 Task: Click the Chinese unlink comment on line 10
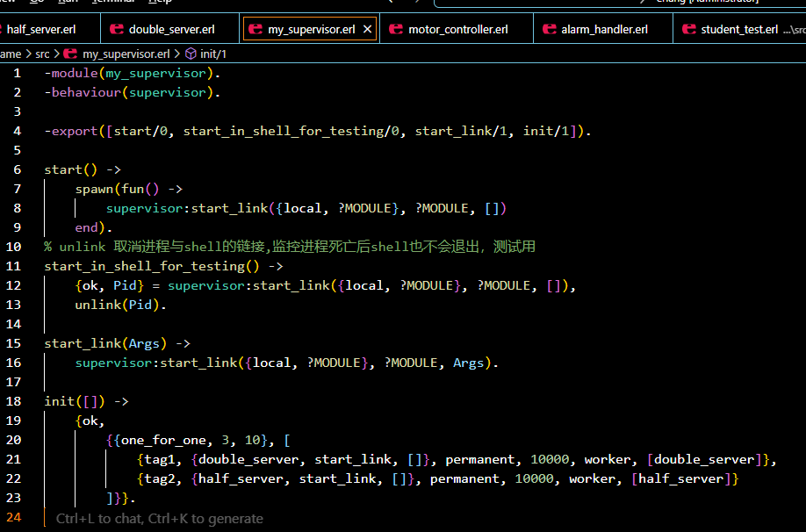tap(290, 248)
